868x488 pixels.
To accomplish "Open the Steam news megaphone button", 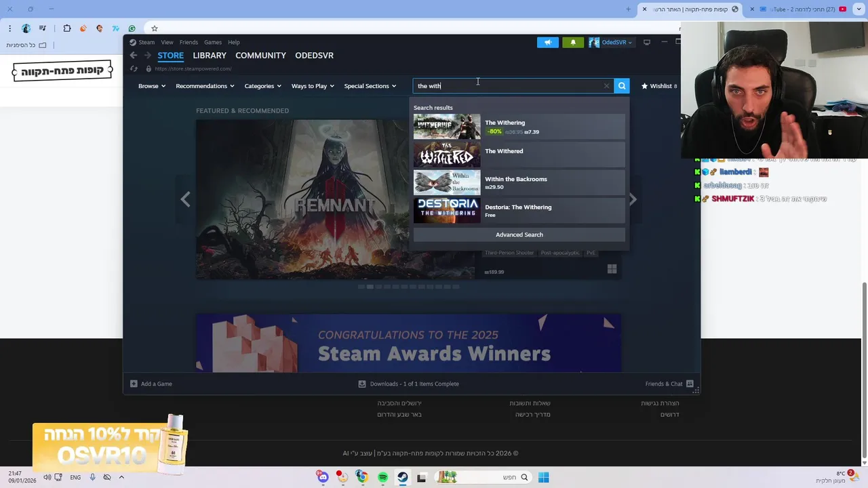I will click(548, 42).
